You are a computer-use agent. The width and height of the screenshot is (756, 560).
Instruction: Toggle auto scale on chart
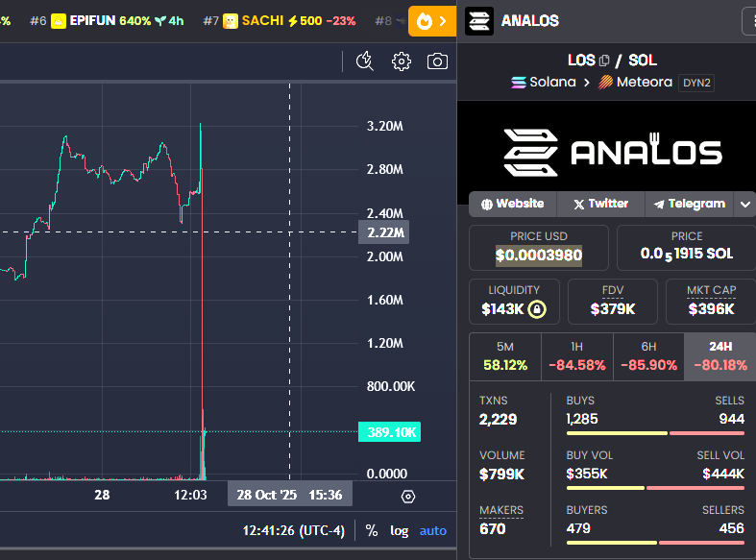[x=433, y=530]
